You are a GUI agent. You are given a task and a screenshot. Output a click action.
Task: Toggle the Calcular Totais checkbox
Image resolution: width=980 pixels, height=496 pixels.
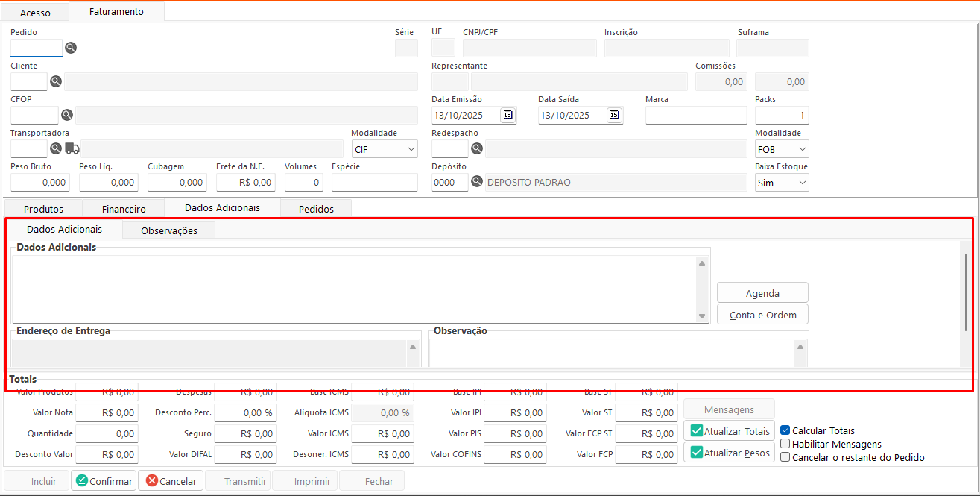pyautogui.click(x=785, y=430)
